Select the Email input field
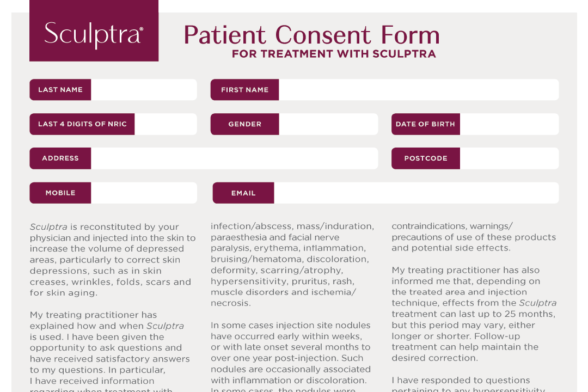The height and width of the screenshot is (392, 588). pyautogui.click(x=416, y=193)
